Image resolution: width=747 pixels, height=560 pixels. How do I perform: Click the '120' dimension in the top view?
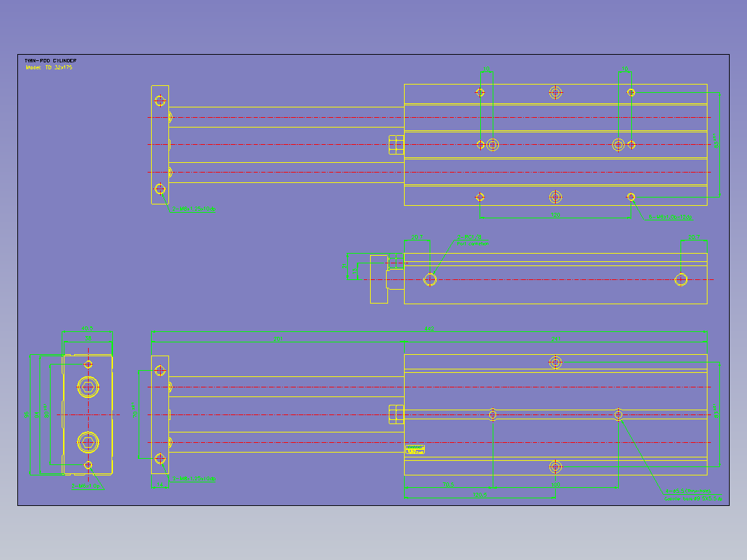tap(556, 216)
